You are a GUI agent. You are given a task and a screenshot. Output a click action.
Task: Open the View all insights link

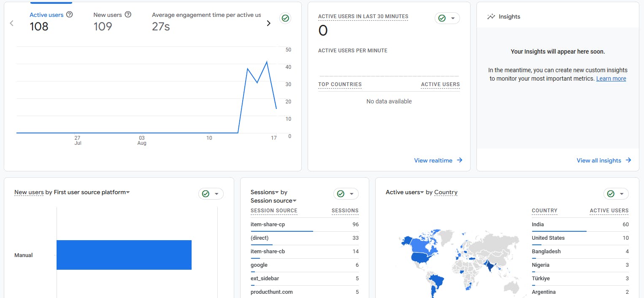[x=604, y=160]
